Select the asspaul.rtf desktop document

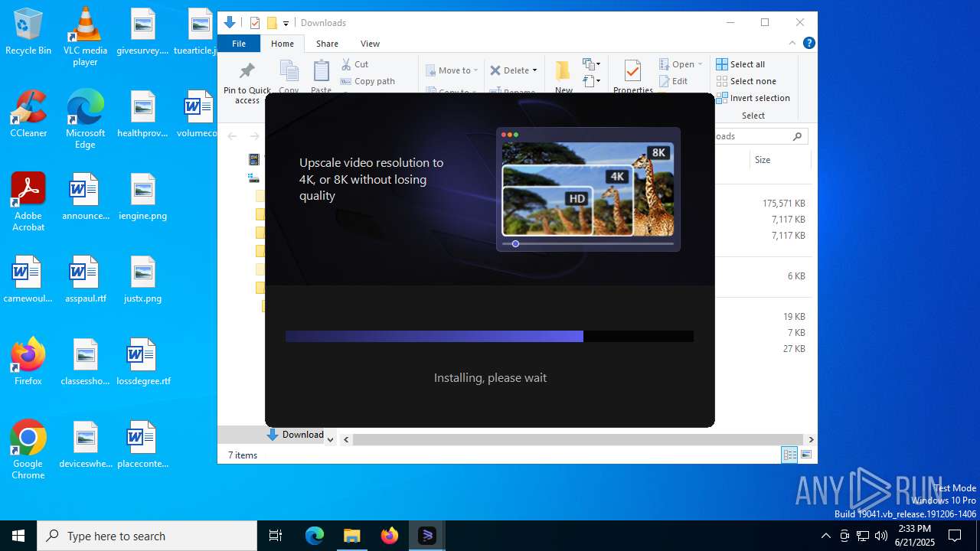(85, 280)
